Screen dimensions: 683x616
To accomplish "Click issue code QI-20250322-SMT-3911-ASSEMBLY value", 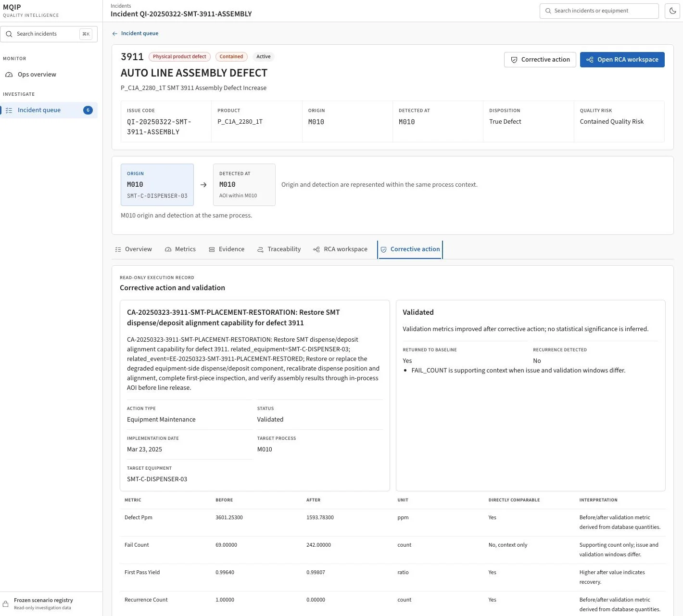I will 159,127.
